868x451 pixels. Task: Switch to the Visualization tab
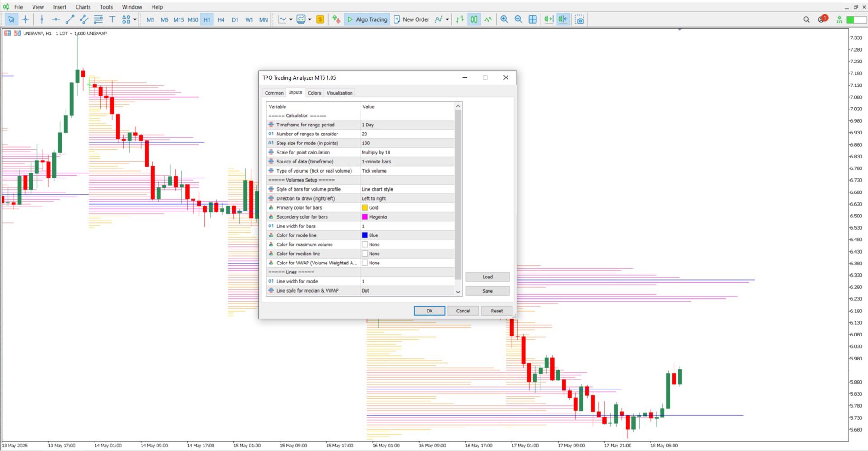tap(339, 93)
